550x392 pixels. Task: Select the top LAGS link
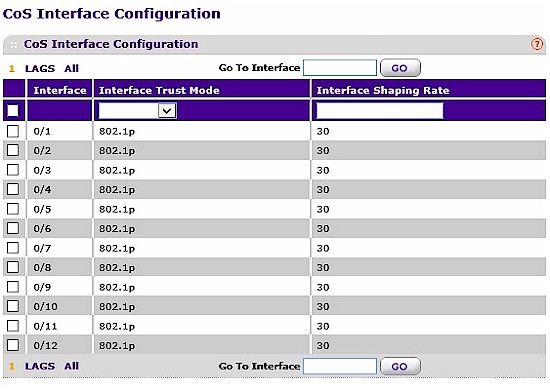(x=40, y=68)
